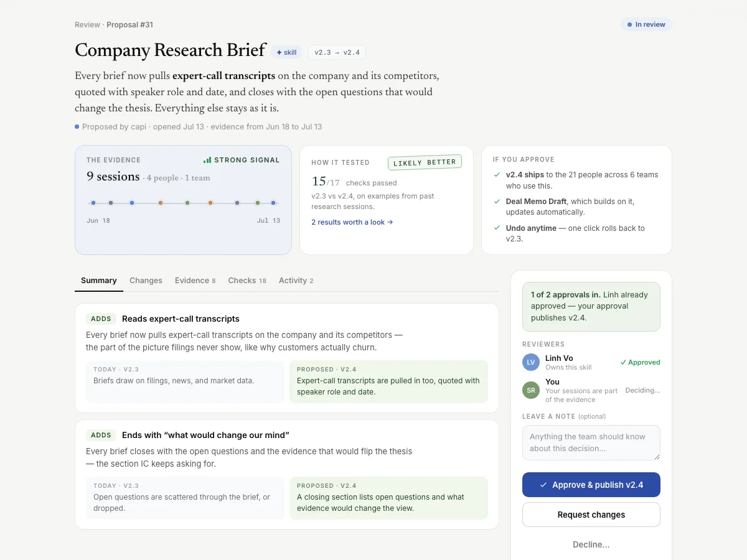
Task: Click the '15/17 checks passed' result
Action: (x=354, y=182)
